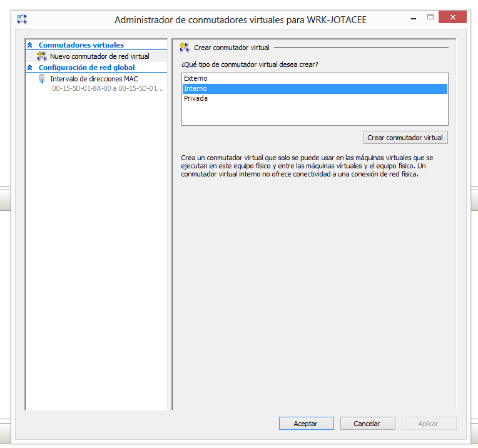The width and height of the screenshot is (478, 448).
Task: Maximize the switch manager window
Action: click(x=430, y=18)
